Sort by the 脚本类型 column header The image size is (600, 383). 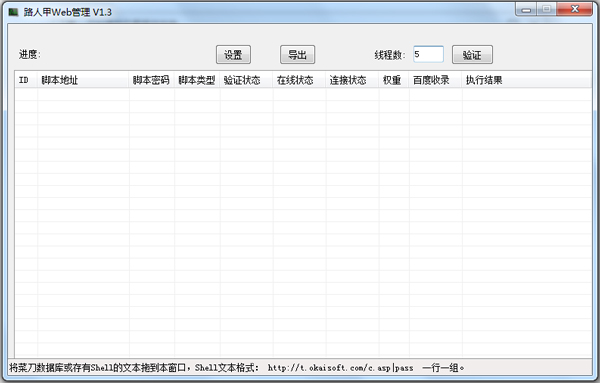coord(197,80)
